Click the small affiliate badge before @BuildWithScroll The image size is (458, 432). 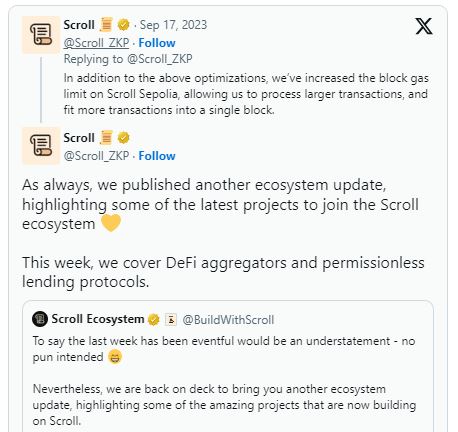(171, 319)
